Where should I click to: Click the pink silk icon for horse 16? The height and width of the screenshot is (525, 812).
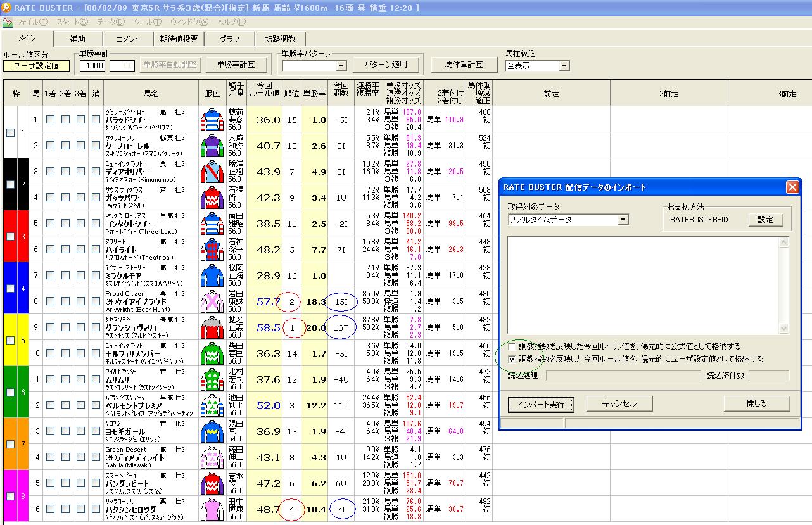point(212,509)
